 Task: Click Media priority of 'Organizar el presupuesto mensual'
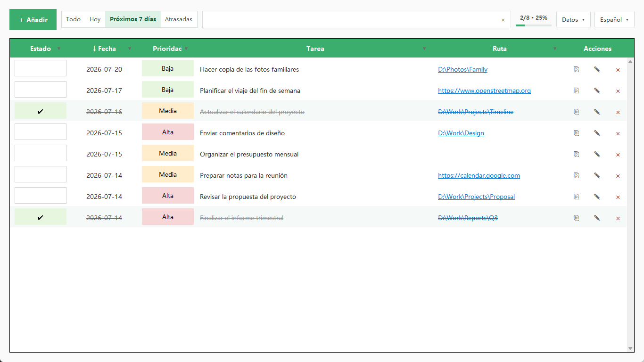tap(168, 153)
